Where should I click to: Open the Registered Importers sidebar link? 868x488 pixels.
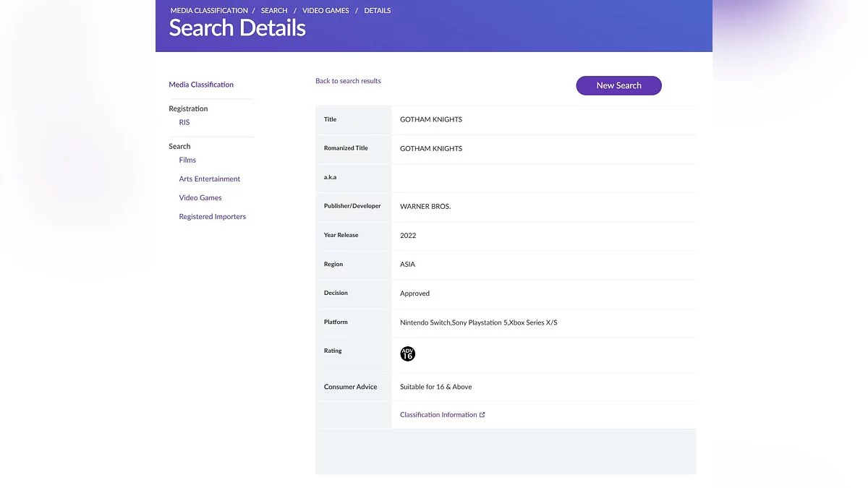point(213,217)
